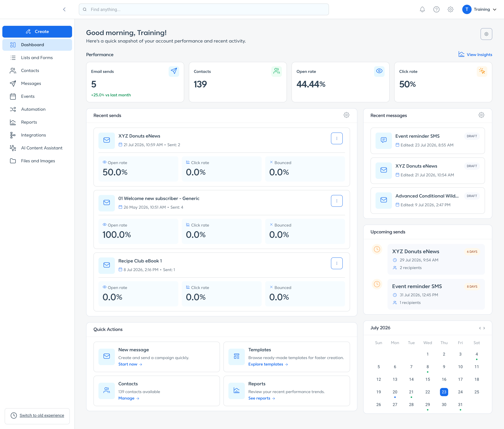Click the Create button
504x429 pixels.
tap(37, 32)
